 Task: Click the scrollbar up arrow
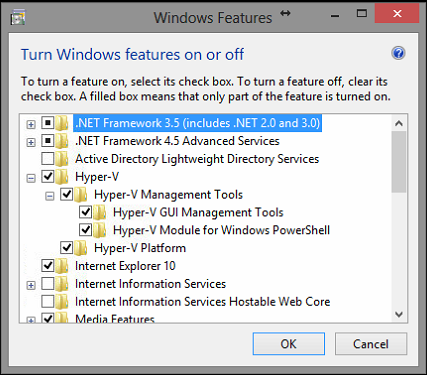tap(399, 123)
